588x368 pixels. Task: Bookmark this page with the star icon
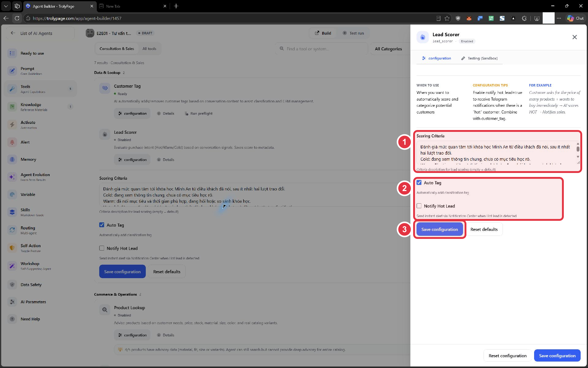coord(447,18)
